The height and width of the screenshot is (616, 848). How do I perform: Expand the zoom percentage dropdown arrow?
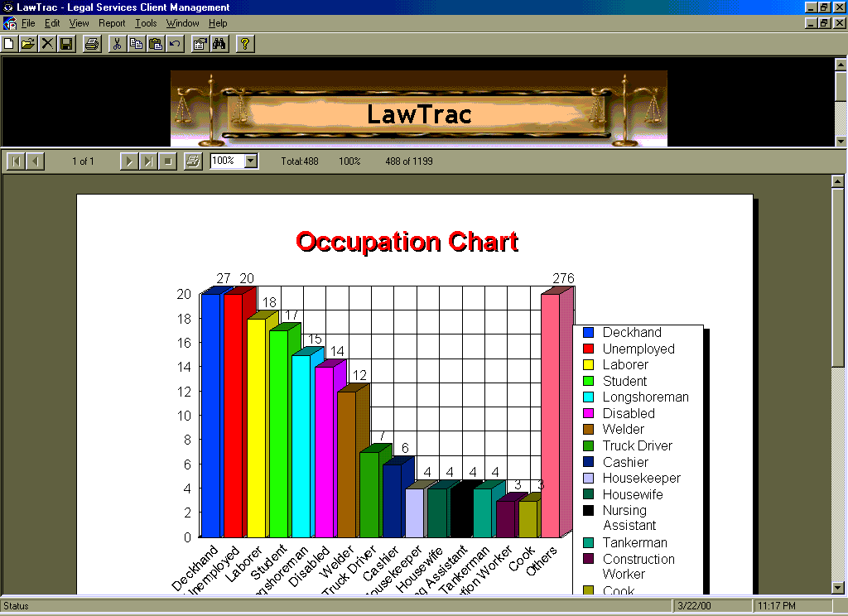tap(251, 161)
